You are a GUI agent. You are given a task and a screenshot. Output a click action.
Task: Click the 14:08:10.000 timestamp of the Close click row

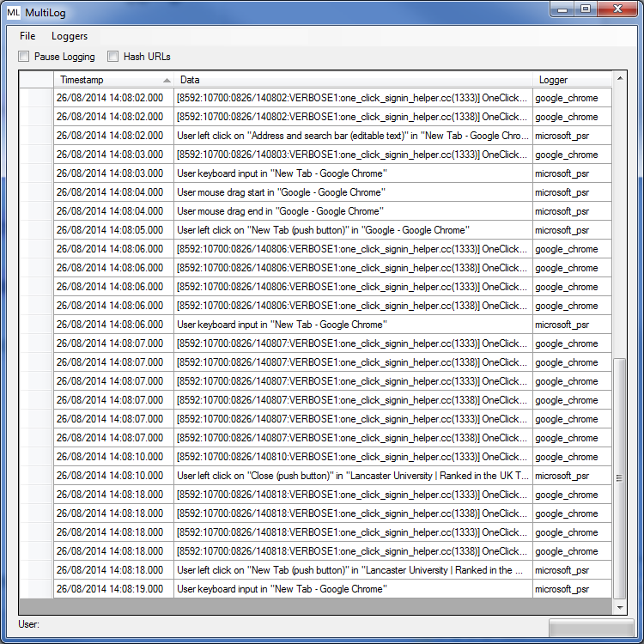113,476
